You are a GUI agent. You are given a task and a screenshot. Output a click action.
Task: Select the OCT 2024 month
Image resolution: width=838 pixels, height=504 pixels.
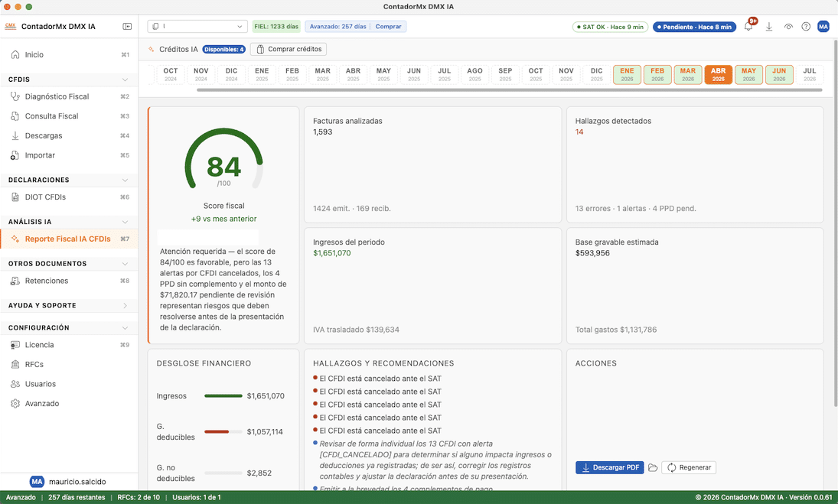pyautogui.click(x=171, y=75)
